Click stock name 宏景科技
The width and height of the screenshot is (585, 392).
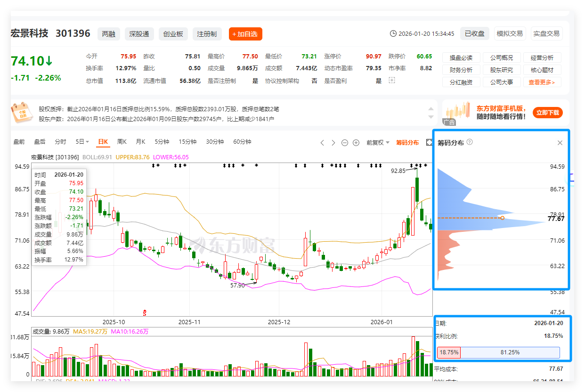click(30, 33)
